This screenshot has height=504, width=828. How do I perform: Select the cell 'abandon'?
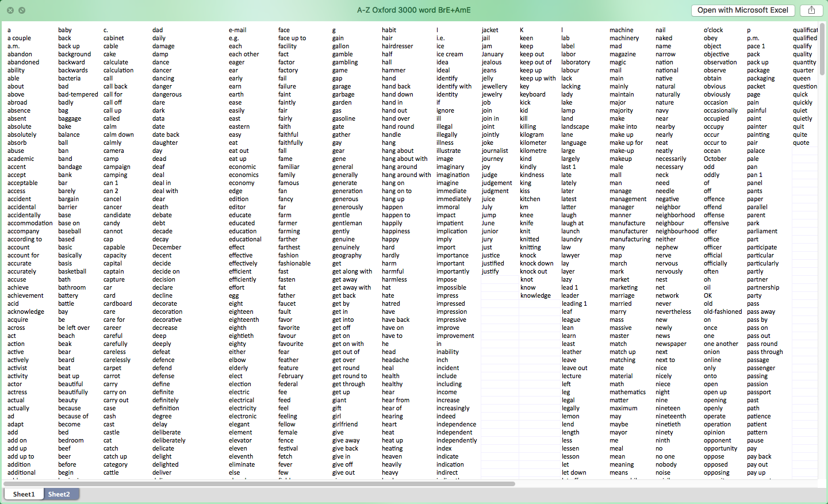(x=20, y=54)
